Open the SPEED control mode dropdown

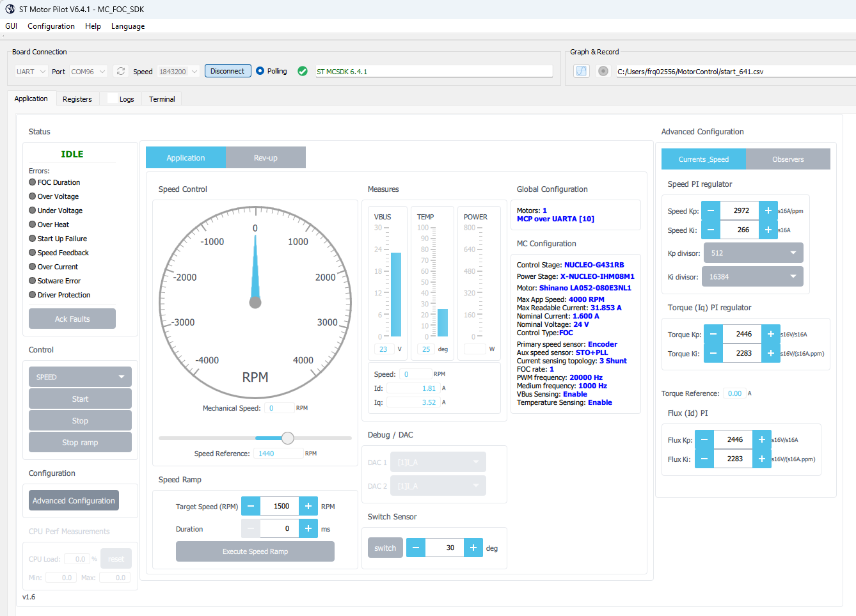coord(80,377)
